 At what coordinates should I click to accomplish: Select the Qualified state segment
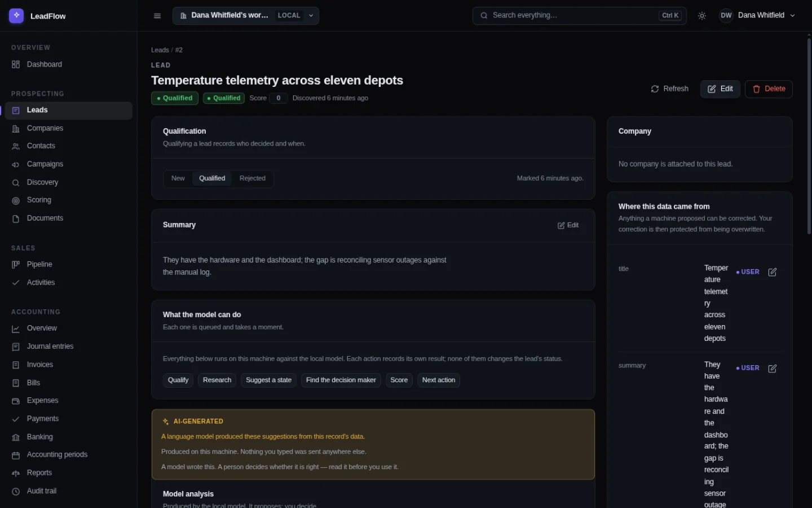pyautogui.click(x=212, y=178)
